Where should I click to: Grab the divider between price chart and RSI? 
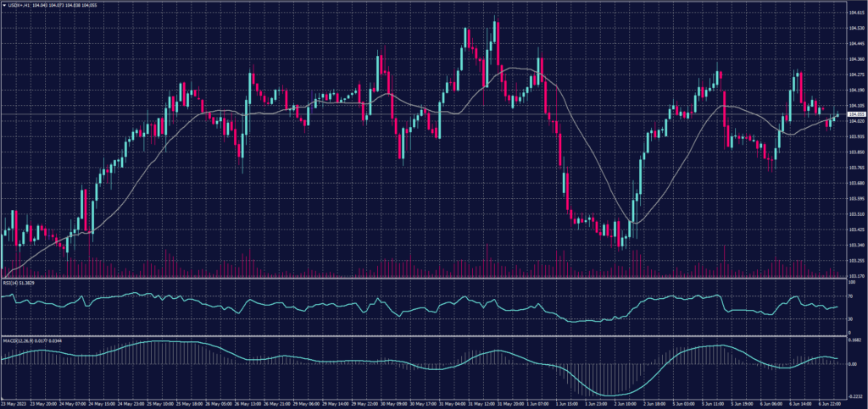pyautogui.click(x=424, y=278)
